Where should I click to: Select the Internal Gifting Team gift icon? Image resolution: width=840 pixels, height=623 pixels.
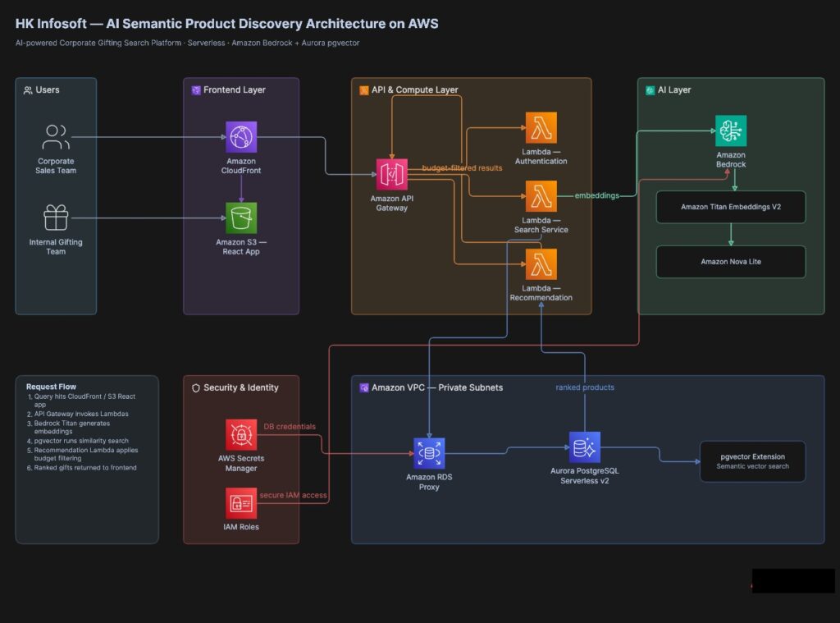click(56, 218)
